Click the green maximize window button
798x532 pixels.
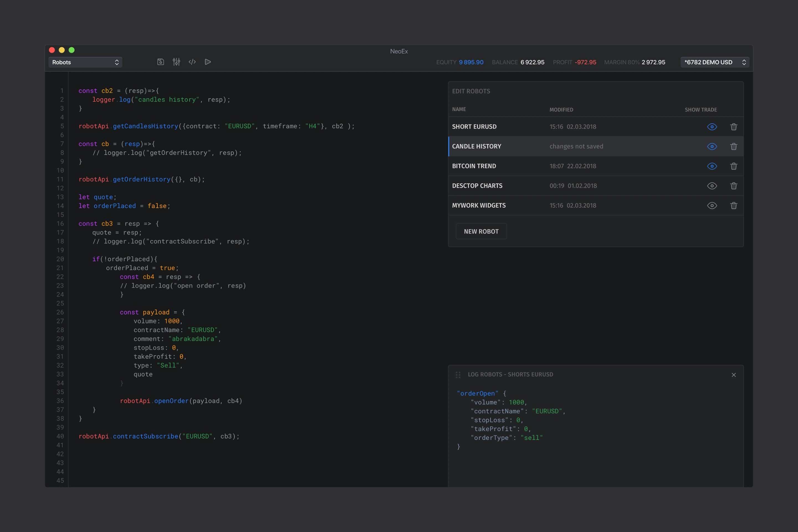[71, 50]
